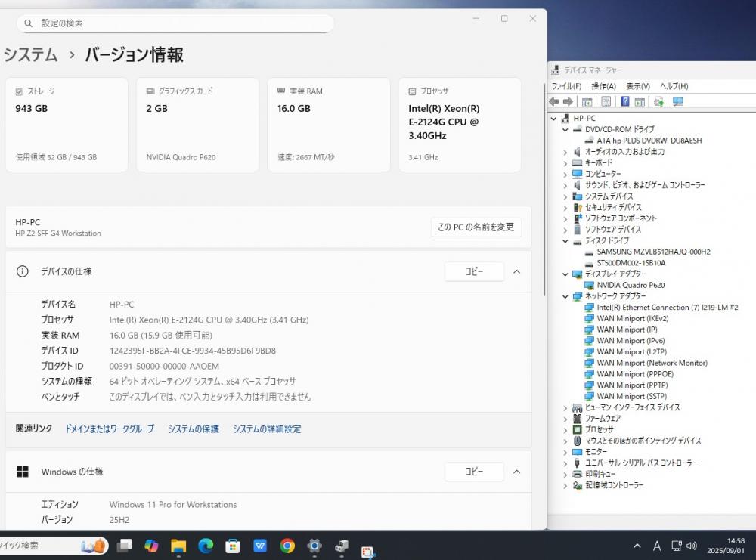Open Task View from the taskbar
The image size is (756, 560).
125,545
